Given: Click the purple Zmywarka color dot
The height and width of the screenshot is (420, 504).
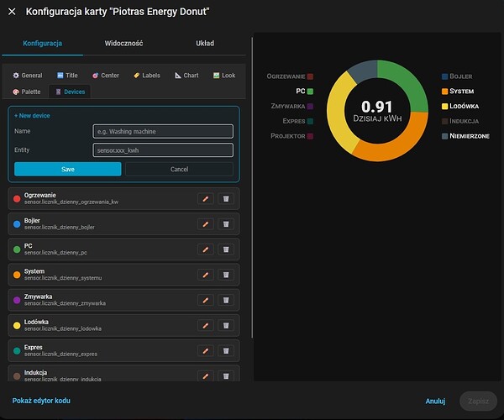Looking at the screenshot, I should pyautogui.click(x=17, y=300).
